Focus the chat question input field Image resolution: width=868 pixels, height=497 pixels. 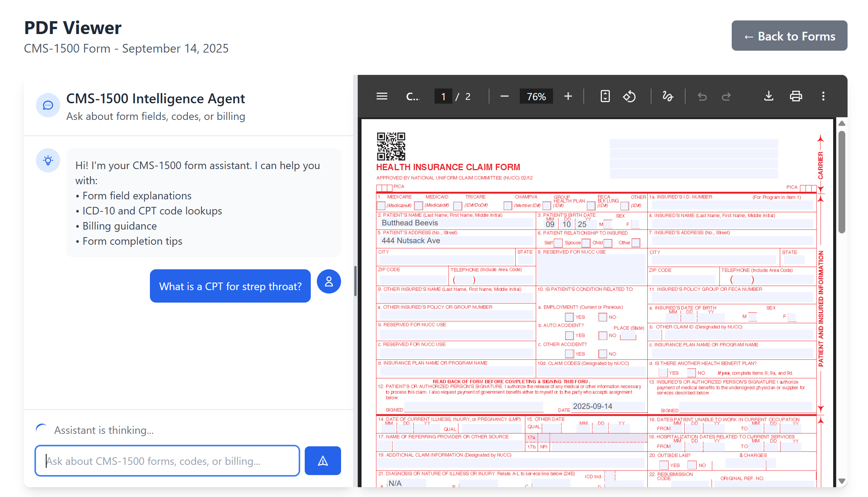[x=167, y=461]
